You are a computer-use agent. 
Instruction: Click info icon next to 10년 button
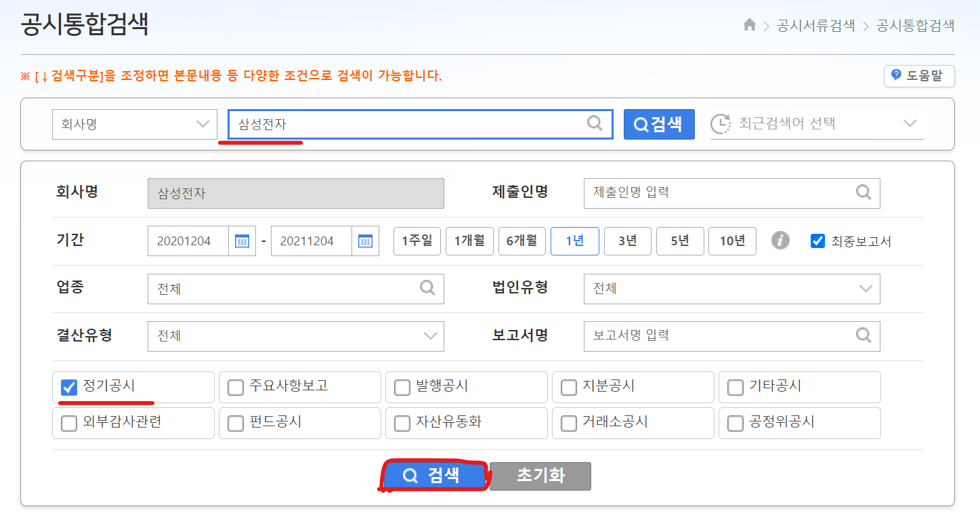(x=780, y=241)
